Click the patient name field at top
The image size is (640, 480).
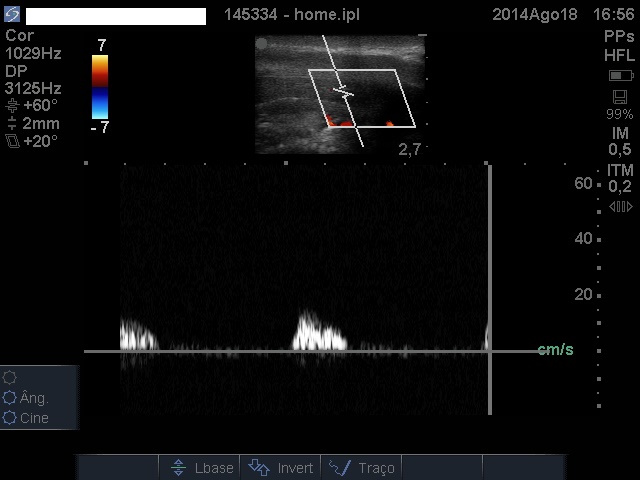pyautogui.click(x=115, y=16)
